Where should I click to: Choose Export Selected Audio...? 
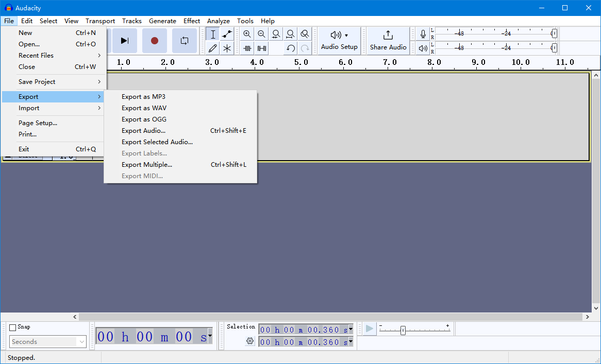point(180,142)
